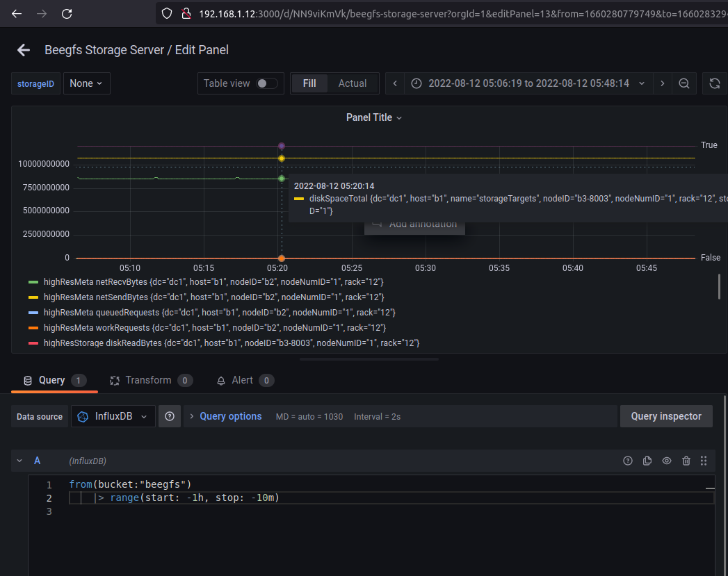Collapse query row A
Viewport: 728px width, 576px height.
coord(19,461)
